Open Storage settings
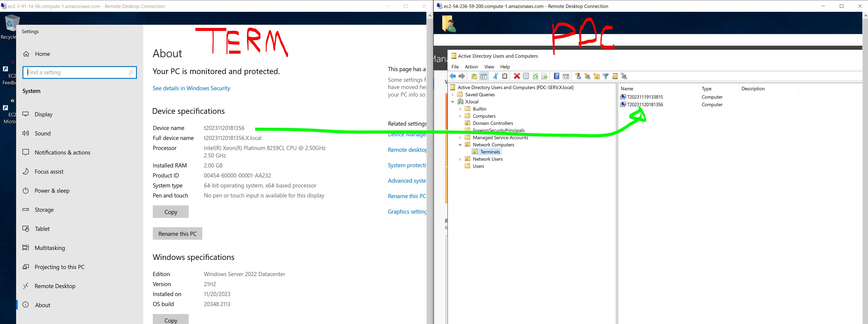Viewport: 868px width, 324px height. click(x=79, y=210)
